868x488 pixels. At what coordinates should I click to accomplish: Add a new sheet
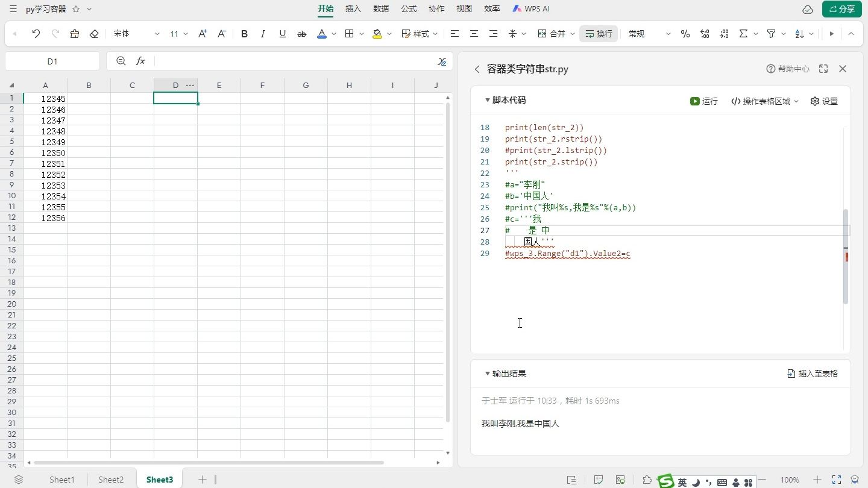pos(203,480)
